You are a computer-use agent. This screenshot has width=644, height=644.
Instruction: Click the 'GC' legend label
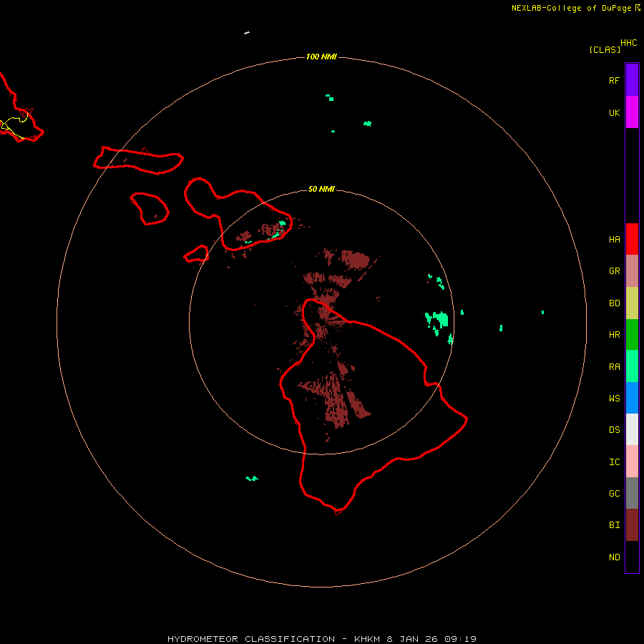coord(614,494)
